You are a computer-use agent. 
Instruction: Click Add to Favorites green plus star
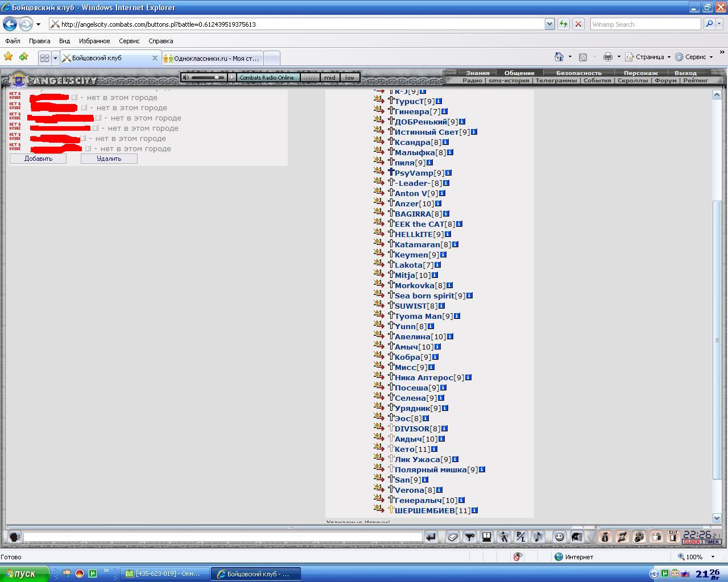[x=23, y=57]
